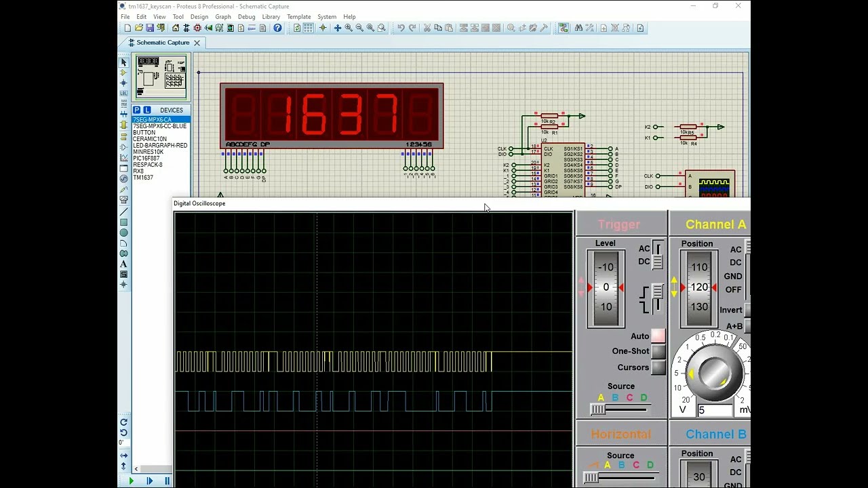Click the Zoom Out magnifier icon
The height and width of the screenshot is (488, 868).
coord(359,28)
